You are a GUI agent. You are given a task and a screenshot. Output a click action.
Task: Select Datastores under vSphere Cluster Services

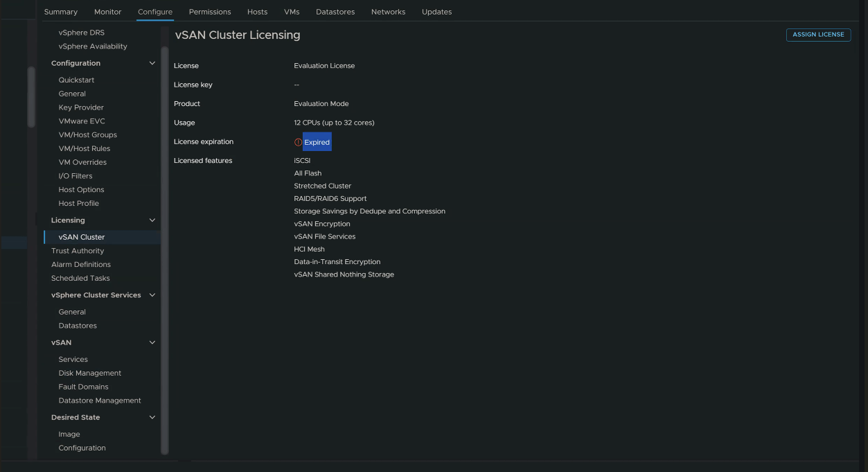(78, 326)
